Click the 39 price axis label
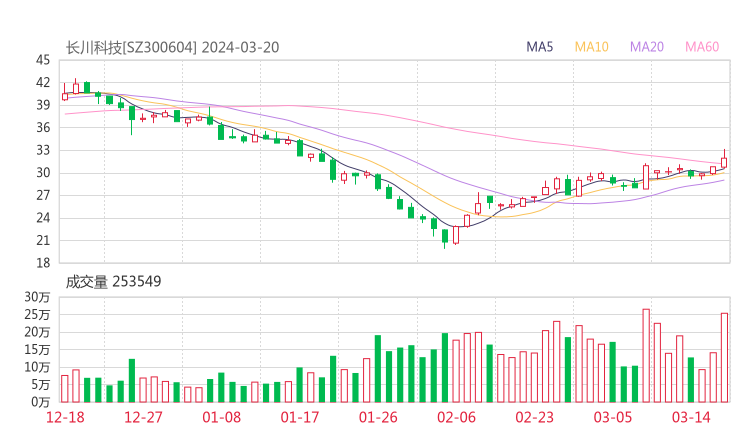The width and height of the screenshot is (740, 440). 43,105
